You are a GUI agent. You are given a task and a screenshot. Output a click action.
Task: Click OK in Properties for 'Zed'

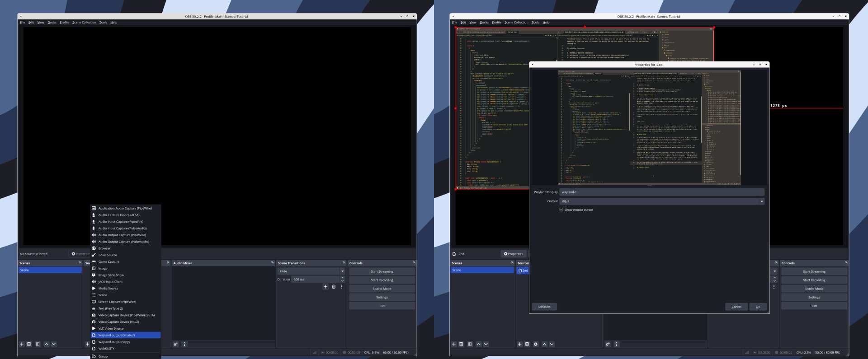(758, 307)
